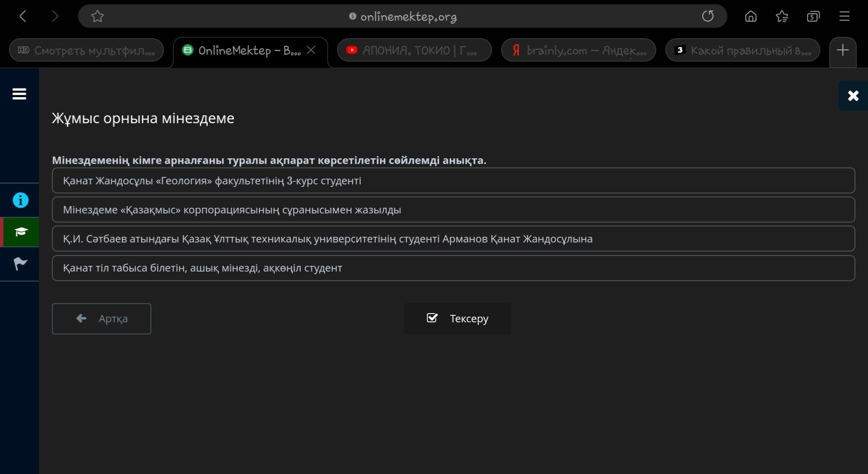Open the sidebar hamburger menu
Image resolution: width=868 pixels, height=474 pixels.
pos(19,94)
